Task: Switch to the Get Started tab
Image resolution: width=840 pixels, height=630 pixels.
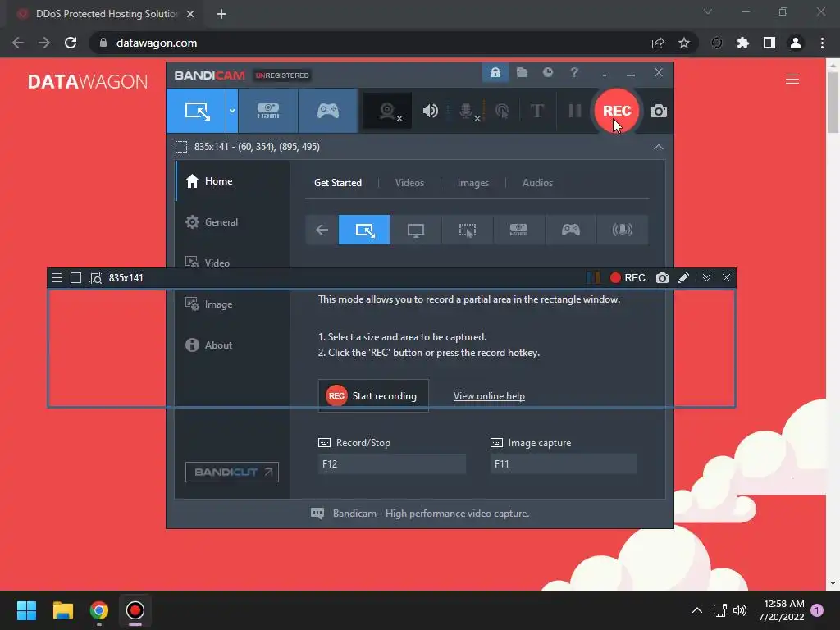Action: tap(338, 183)
